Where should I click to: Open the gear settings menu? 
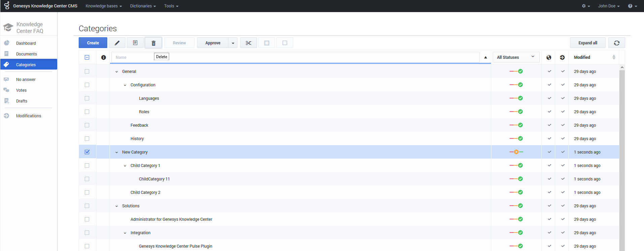(x=585, y=6)
